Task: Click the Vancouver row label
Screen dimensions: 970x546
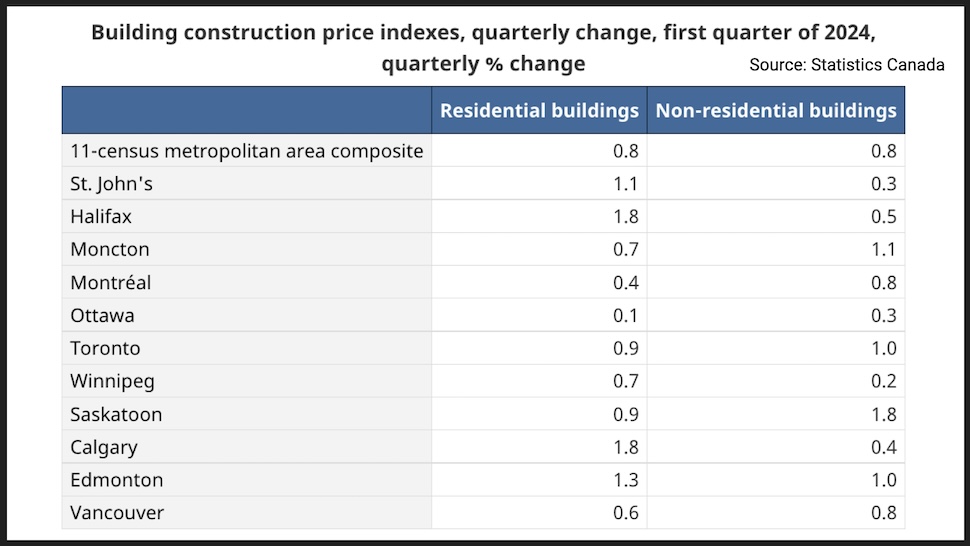Action: pyautogui.click(x=117, y=514)
